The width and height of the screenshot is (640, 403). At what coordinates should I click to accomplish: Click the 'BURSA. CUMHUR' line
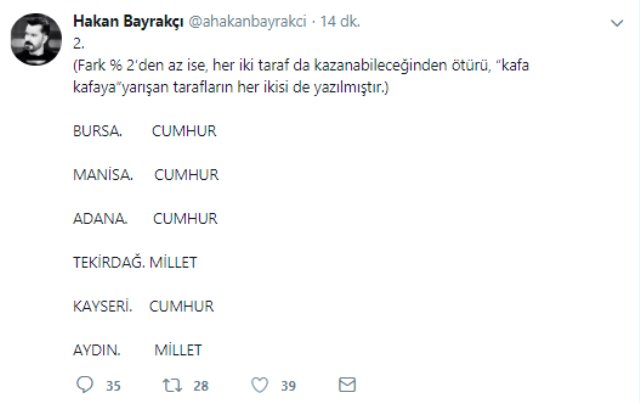pyautogui.click(x=146, y=131)
